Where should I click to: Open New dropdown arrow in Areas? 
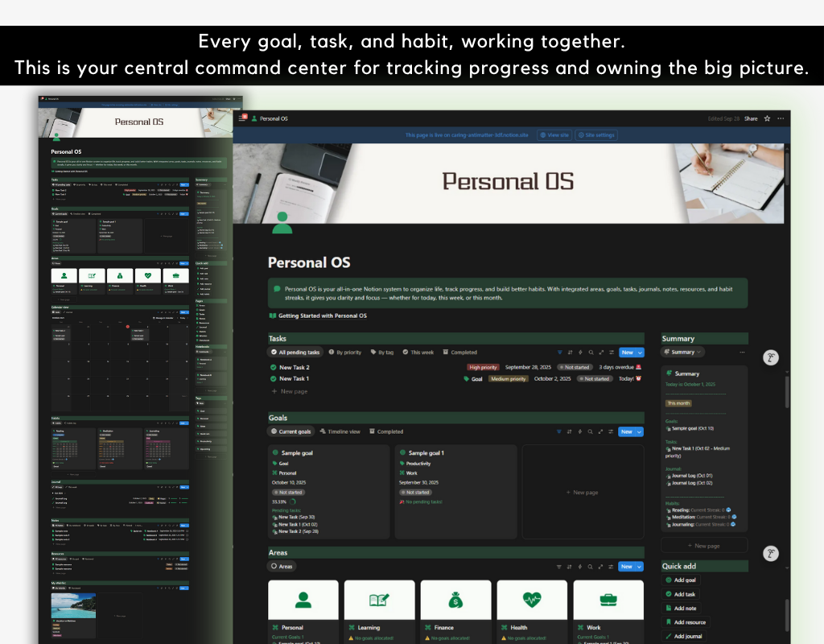639,567
